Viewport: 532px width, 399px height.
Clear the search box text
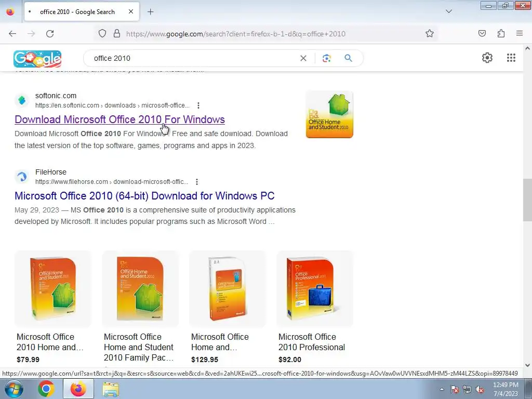click(303, 58)
